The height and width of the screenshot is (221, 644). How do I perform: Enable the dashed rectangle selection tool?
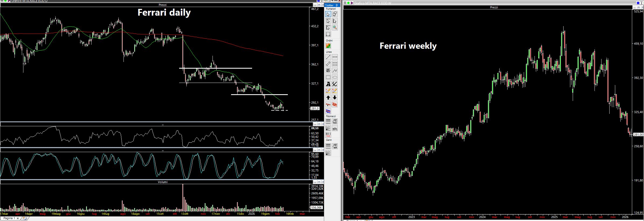(328, 34)
